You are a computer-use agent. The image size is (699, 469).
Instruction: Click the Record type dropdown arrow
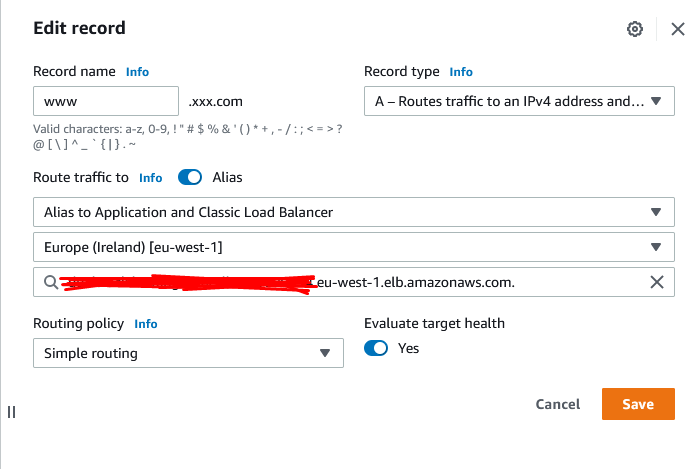click(655, 101)
